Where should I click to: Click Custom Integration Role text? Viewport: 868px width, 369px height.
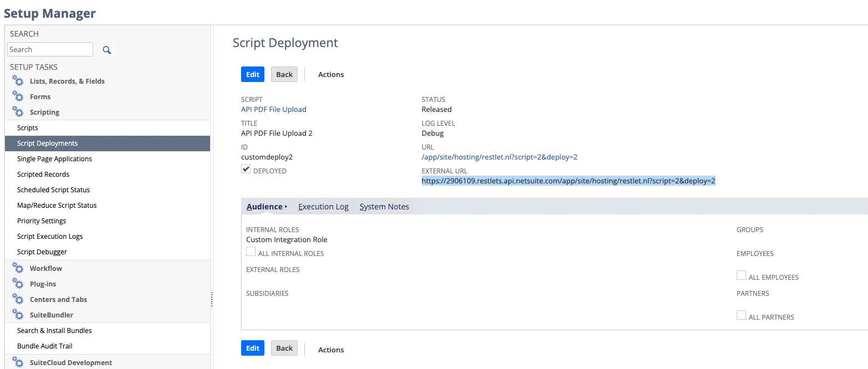point(287,240)
